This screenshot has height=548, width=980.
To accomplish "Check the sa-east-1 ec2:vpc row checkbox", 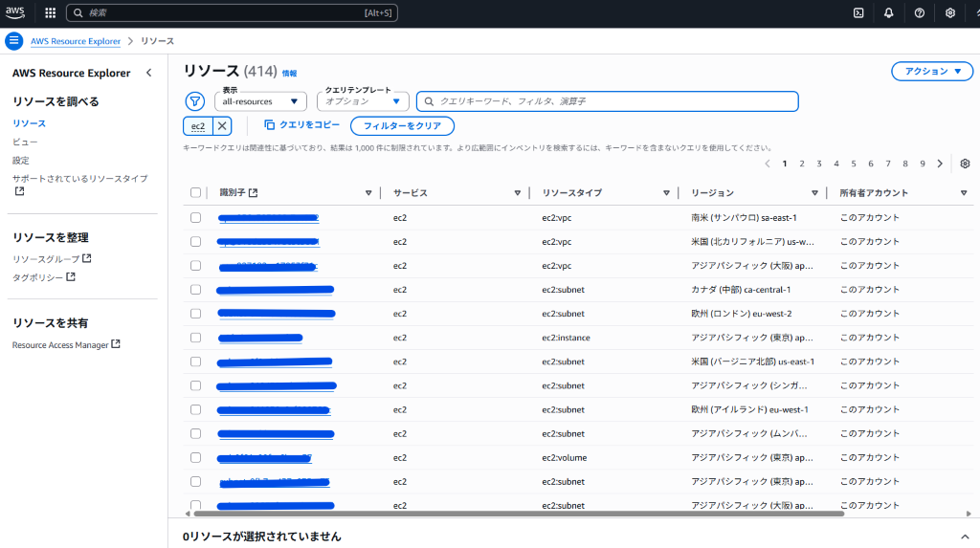I will click(195, 217).
